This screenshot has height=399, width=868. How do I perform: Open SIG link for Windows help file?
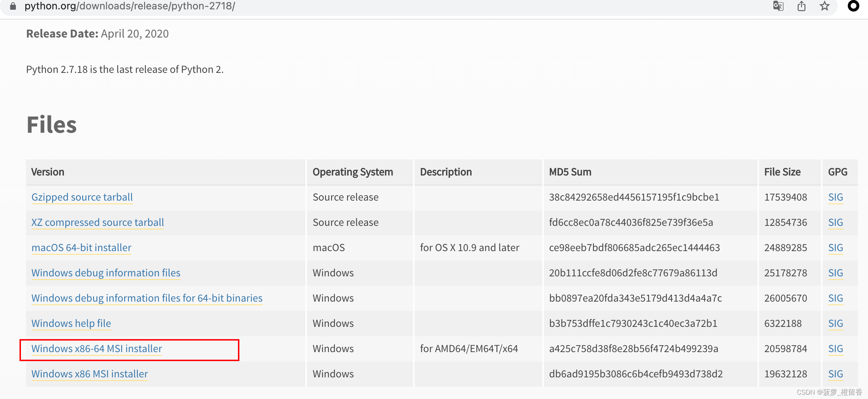coord(835,324)
